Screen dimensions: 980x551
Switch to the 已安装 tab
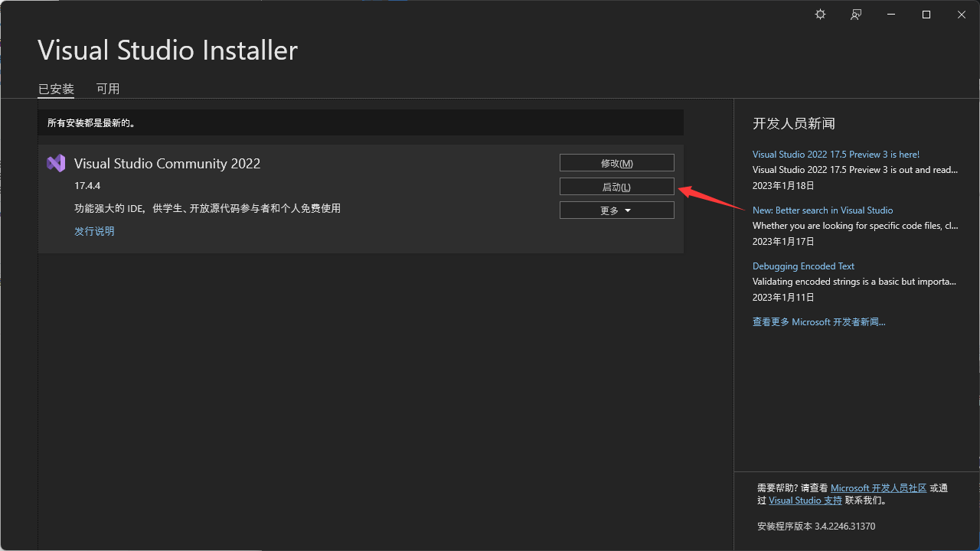56,89
